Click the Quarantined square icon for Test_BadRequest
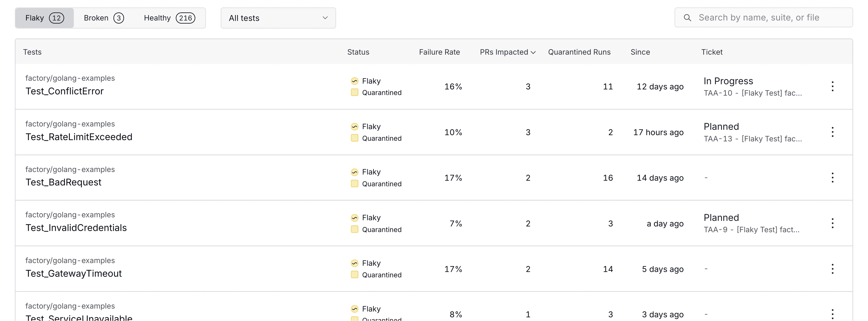Image resolution: width=868 pixels, height=321 pixels. click(x=354, y=184)
